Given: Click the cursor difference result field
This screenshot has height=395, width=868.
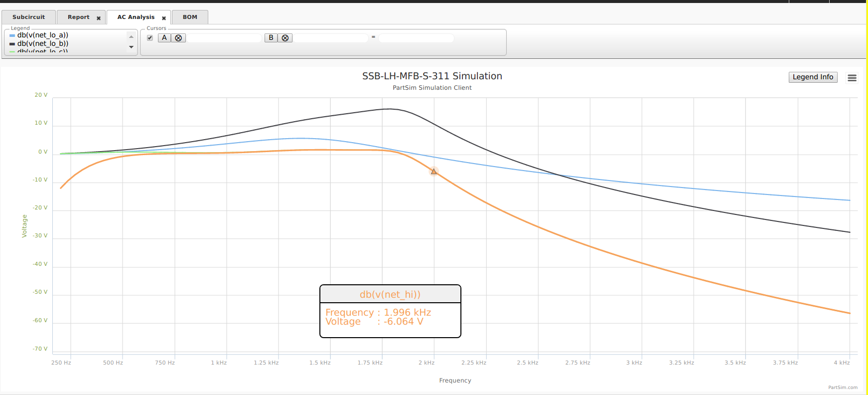Looking at the screenshot, I should tap(416, 38).
